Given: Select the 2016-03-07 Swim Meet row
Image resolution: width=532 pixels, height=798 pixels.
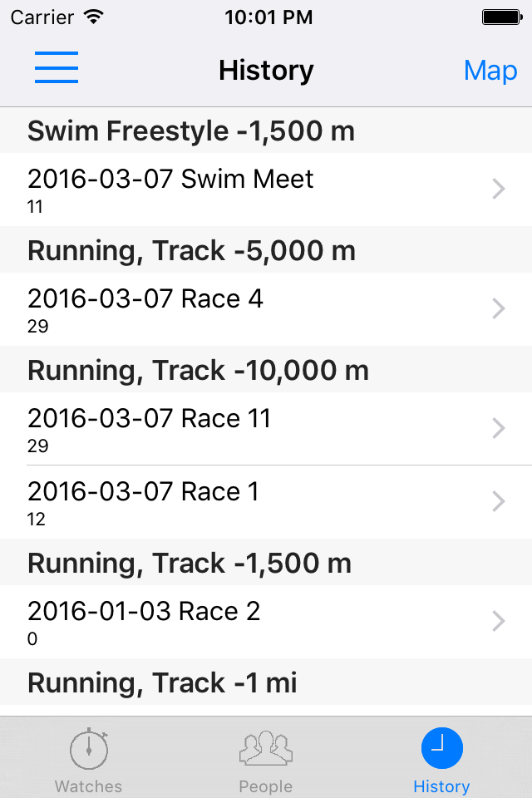Looking at the screenshot, I should [x=266, y=190].
